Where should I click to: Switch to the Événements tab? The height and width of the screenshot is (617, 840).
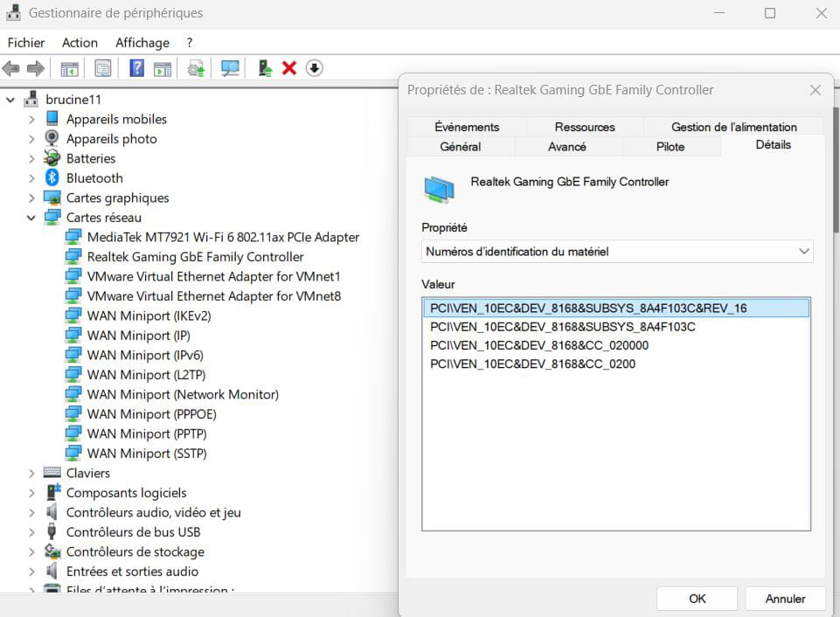(467, 127)
